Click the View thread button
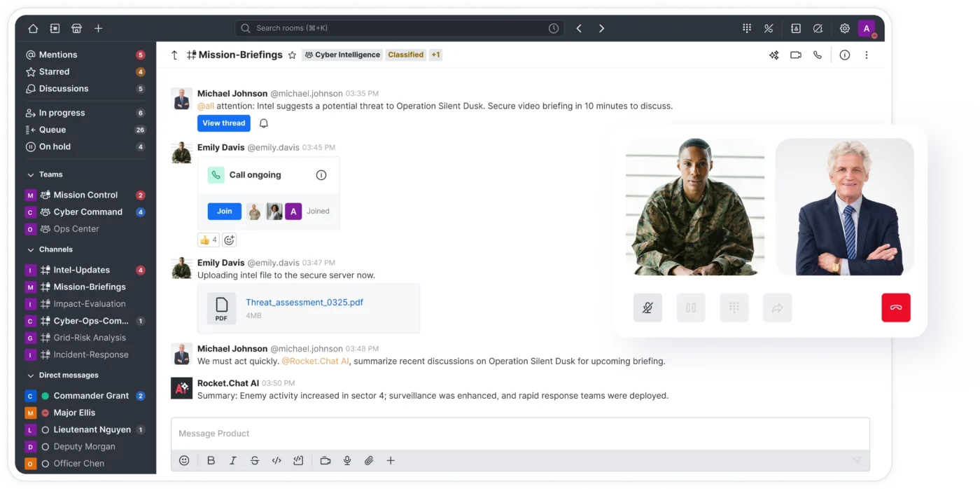 (x=224, y=123)
